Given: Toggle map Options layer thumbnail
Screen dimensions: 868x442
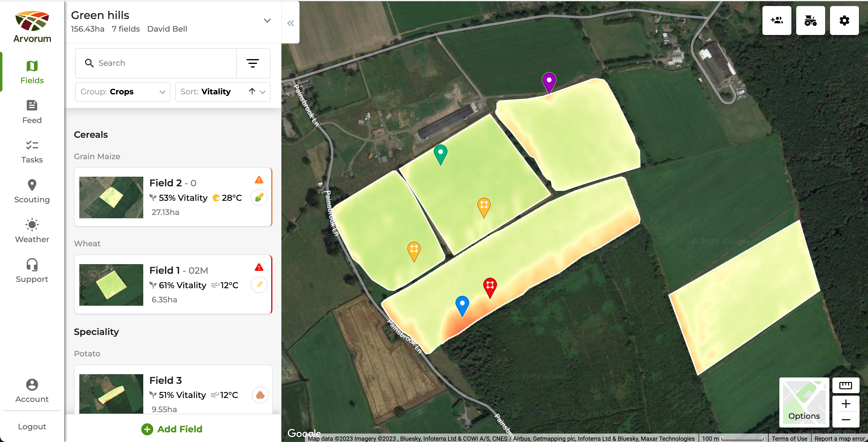Looking at the screenshot, I should tap(804, 402).
